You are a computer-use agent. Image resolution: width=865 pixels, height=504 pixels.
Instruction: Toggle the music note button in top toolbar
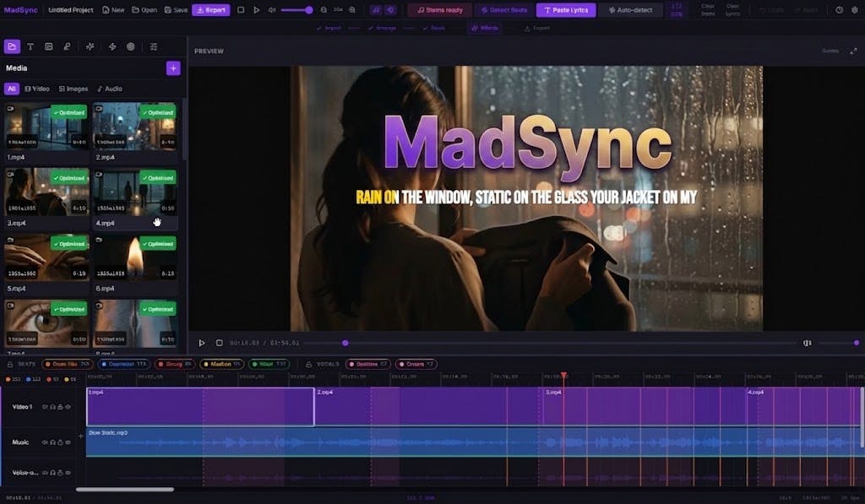[x=376, y=10]
